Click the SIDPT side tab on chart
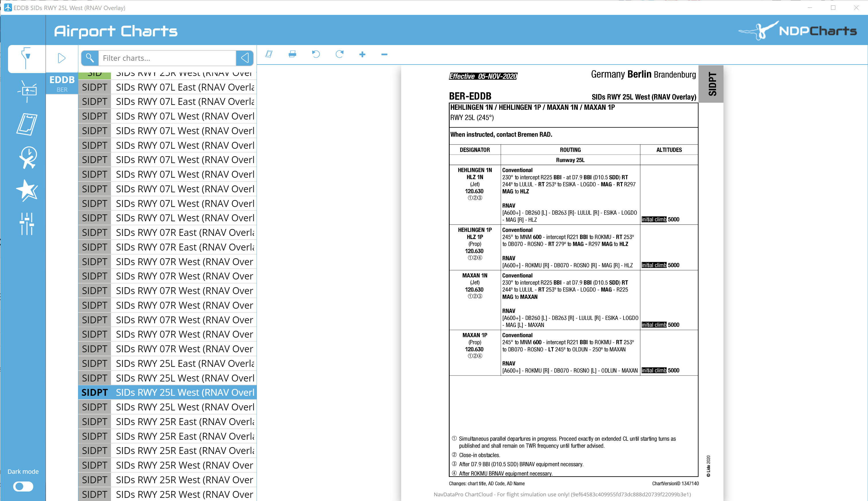868x501 pixels. (711, 84)
